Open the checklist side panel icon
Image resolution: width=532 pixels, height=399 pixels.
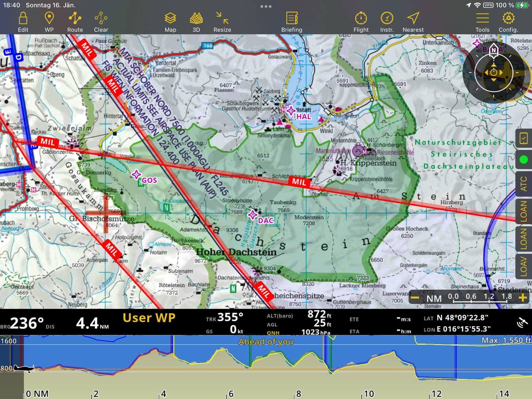pos(524,138)
